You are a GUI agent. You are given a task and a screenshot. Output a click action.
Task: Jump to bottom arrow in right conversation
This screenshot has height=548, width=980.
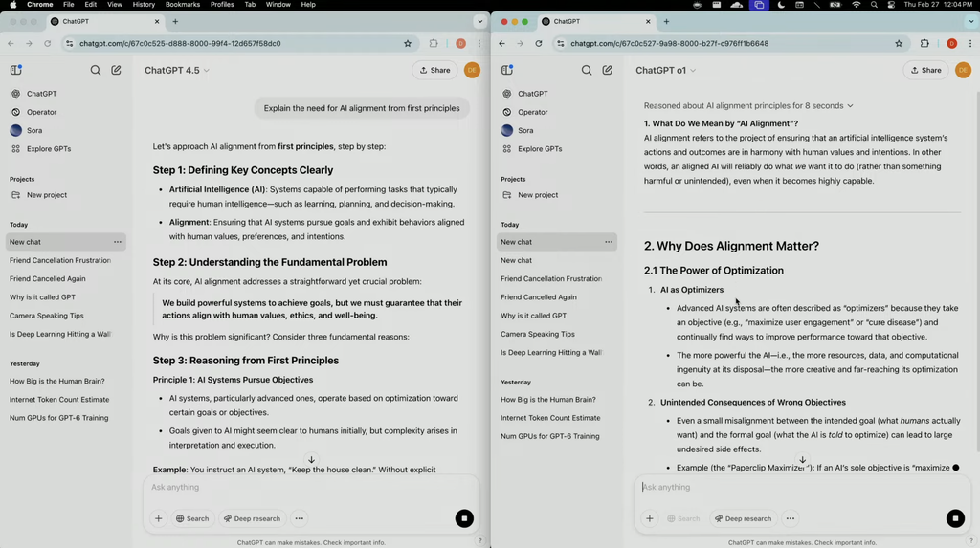[x=803, y=459]
